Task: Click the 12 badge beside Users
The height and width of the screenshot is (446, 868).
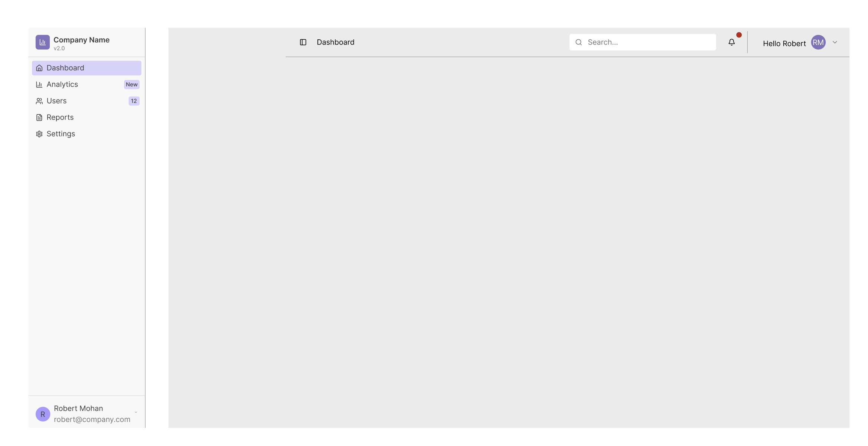Action: tap(134, 101)
